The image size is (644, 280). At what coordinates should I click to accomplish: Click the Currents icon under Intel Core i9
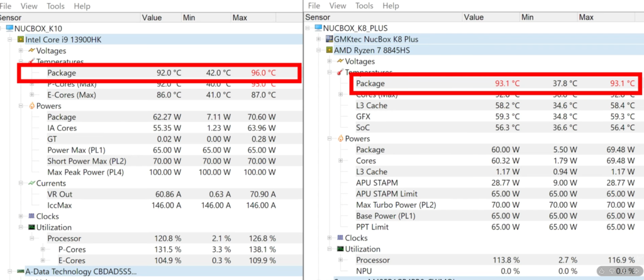tap(31, 183)
